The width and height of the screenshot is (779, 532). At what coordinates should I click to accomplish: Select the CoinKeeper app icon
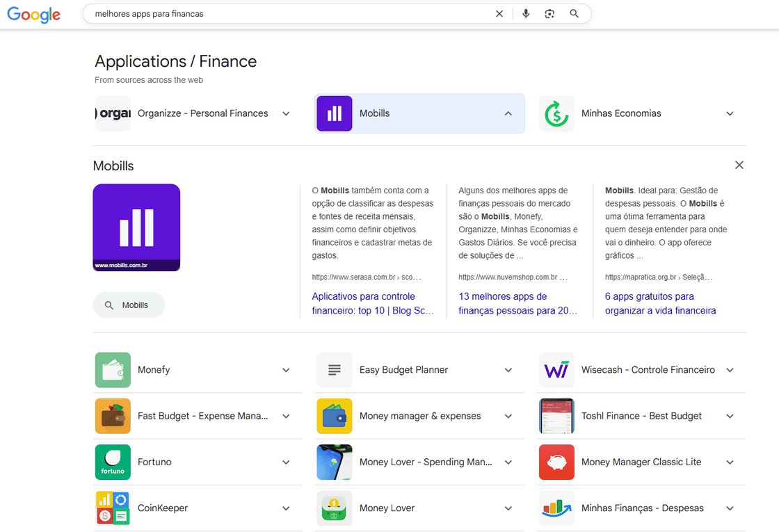click(113, 508)
